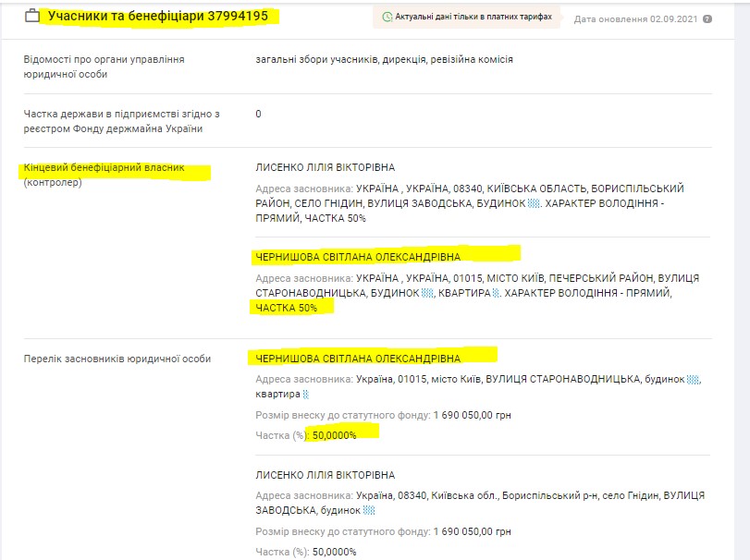Click the 'Учасники та бенефіціари 37994195' heading
The width and height of the screenshot is (750, 560).
click(159, 16)
